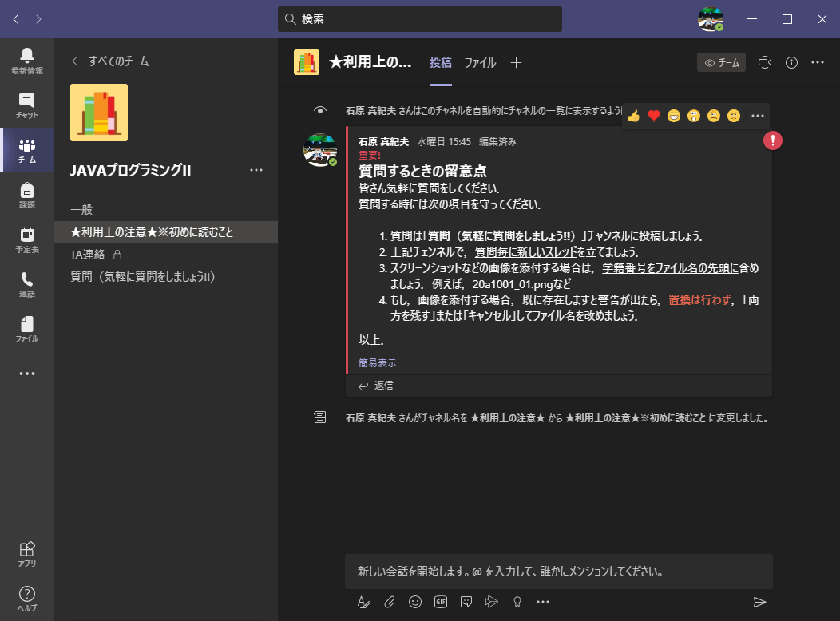Click 返信 to reply to message

click(376, 386)
